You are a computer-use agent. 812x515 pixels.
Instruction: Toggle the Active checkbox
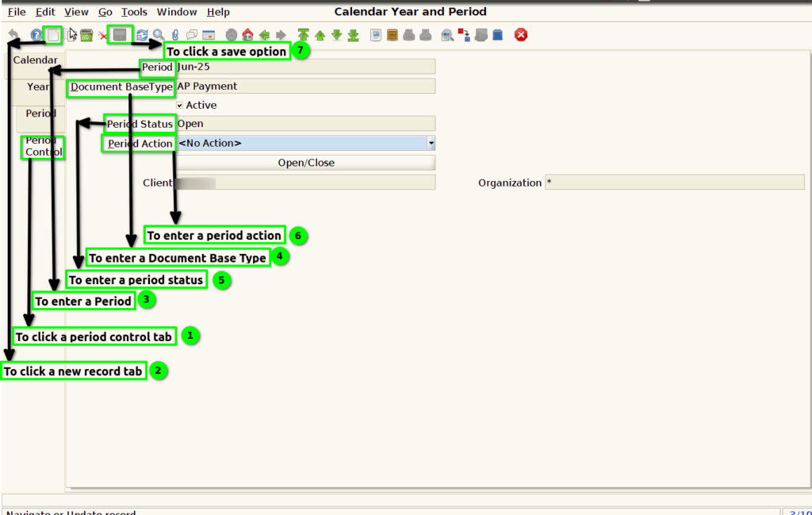pyautogui.click(x=180, y=106)
